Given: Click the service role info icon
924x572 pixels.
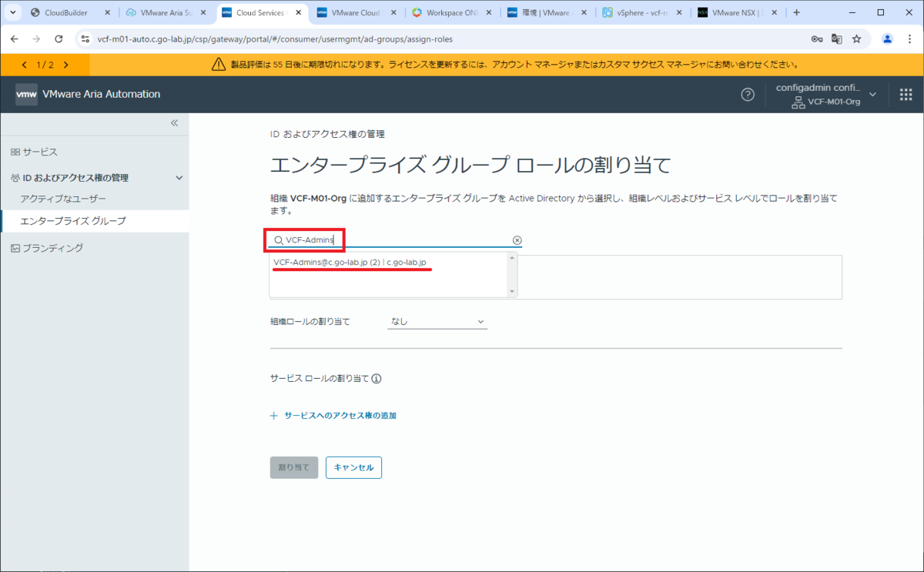Looking at the screenshot, I should [377, 379].
